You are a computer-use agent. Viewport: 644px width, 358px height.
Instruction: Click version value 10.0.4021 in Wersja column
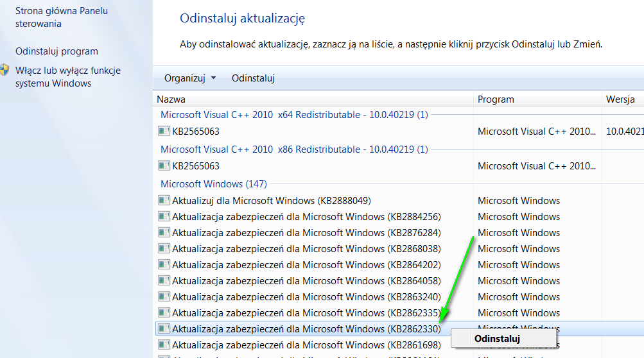[x=625, y=132]
